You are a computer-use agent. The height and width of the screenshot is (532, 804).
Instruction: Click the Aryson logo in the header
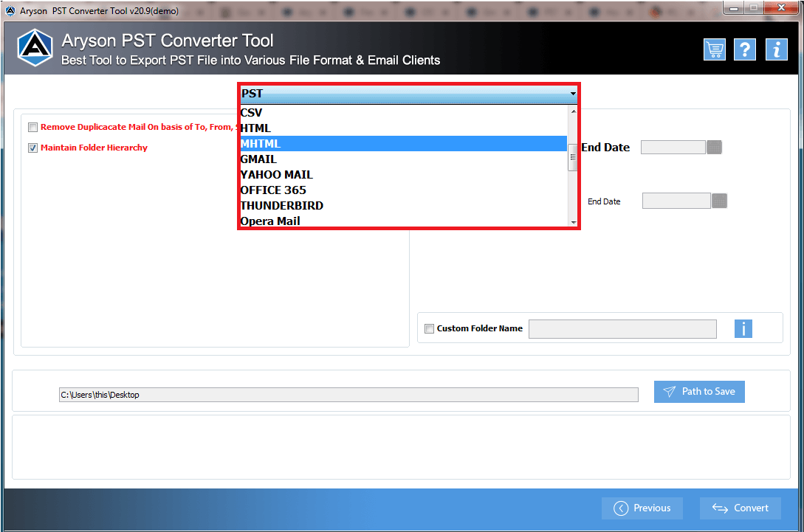pos(35,48)
